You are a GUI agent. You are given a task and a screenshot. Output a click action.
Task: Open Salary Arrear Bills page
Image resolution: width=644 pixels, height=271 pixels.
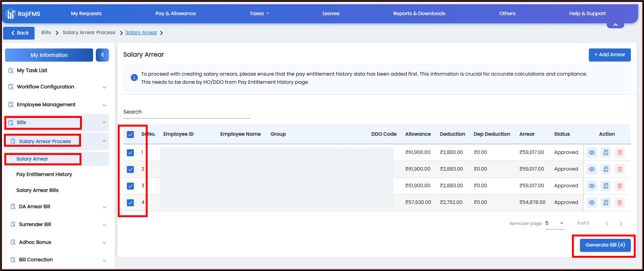tap(37, 190)
